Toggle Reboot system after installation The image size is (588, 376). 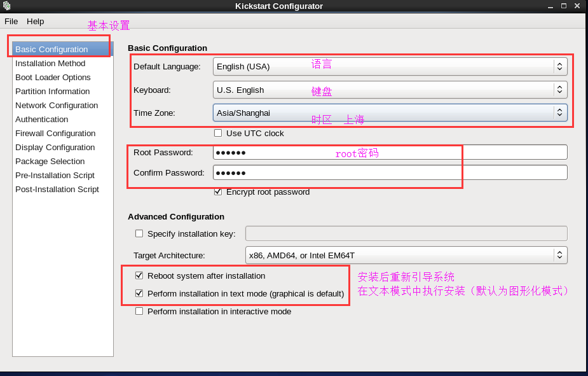[139, 275]
